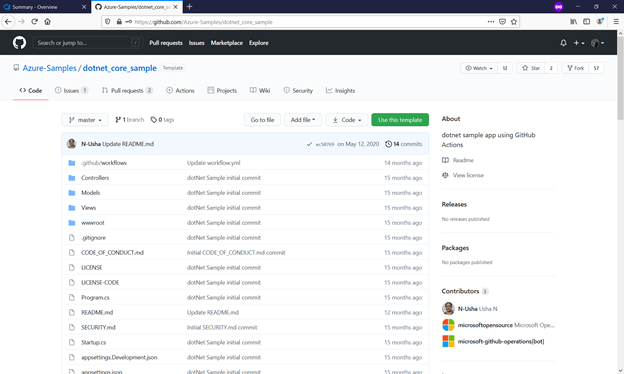Open the Issues repository tab
The width and height of the screenshot is (624, 374).
[71, 91]
